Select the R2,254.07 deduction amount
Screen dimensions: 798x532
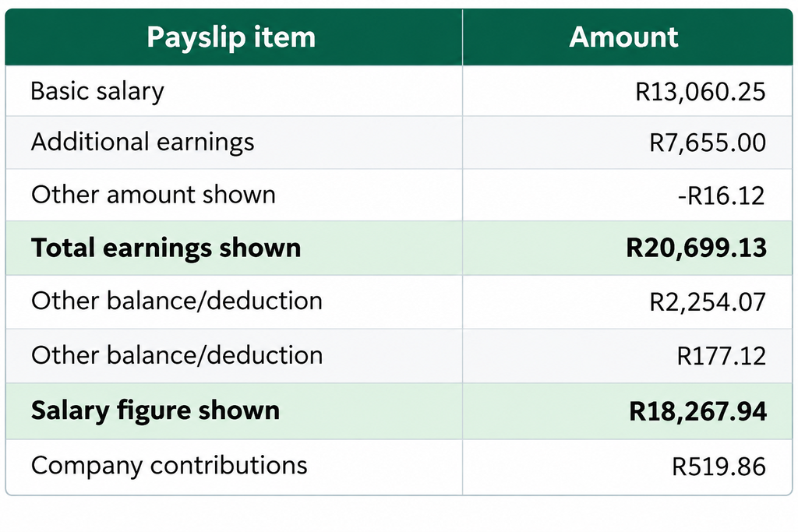(x=708, y=302)
